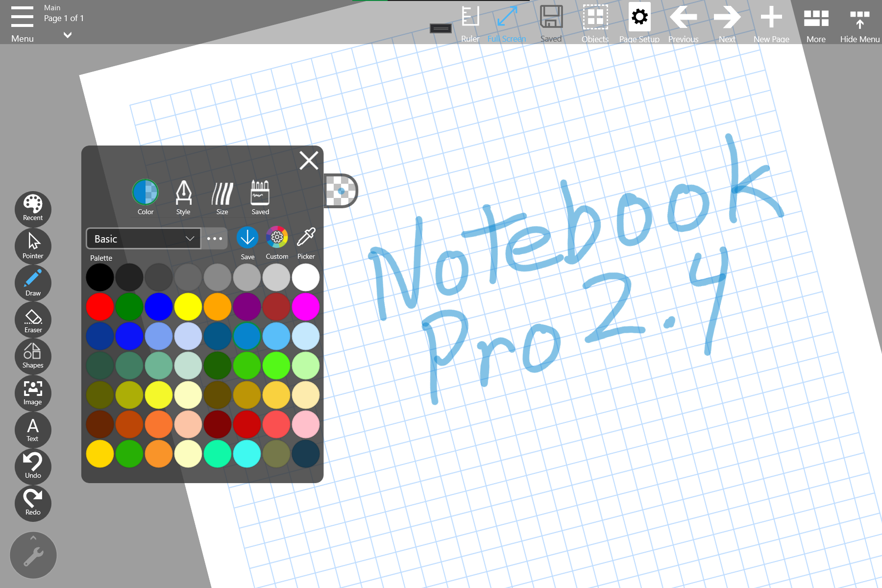Switch to Full Screen mode
The height and width of the screenshot is (588, 882).
click(x=507, y=23)
